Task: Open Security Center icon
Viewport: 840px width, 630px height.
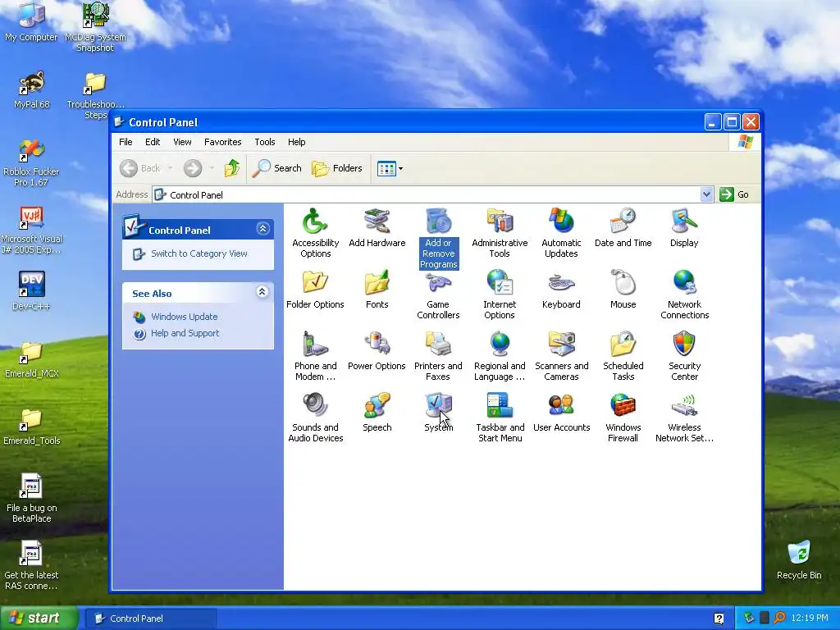Action: pyautogui.click(x=684, y=357)
